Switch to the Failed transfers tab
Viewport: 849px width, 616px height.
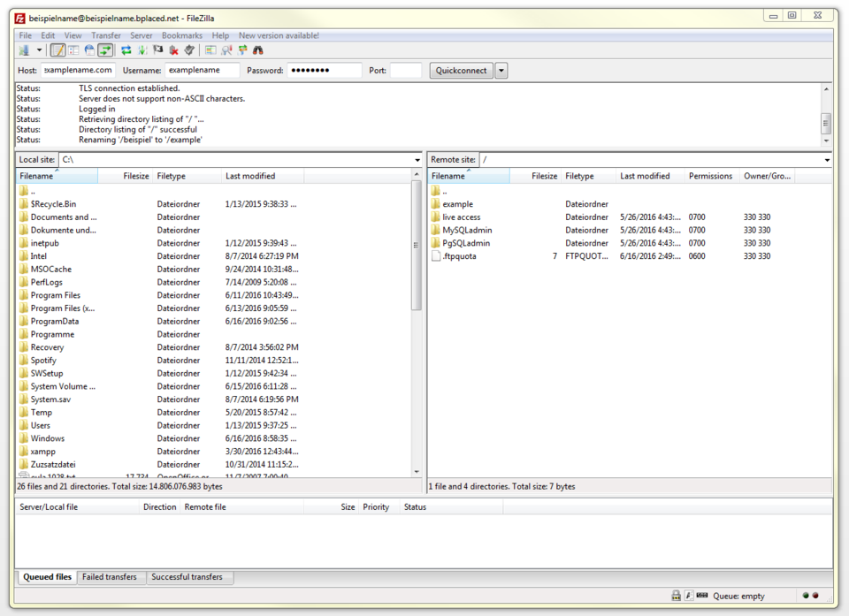(110, 577)
